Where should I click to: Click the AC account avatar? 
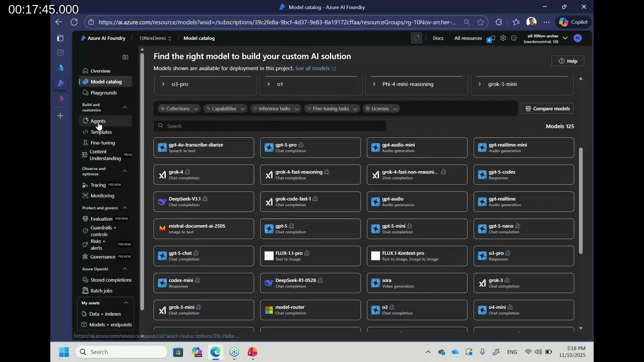pos(578,38)
